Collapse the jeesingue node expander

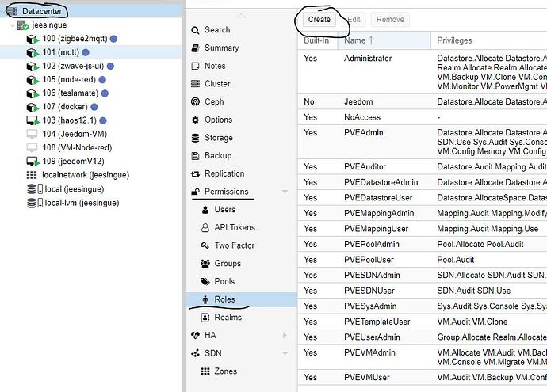click(13, 25)
